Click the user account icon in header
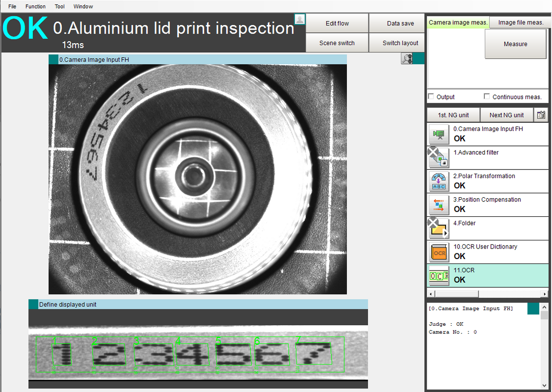 [300, 19]
